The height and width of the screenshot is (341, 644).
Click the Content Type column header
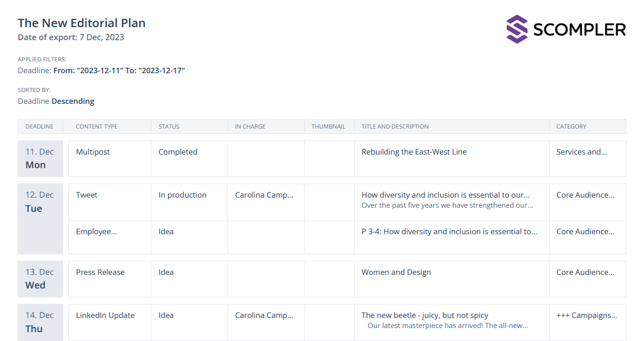97,127
